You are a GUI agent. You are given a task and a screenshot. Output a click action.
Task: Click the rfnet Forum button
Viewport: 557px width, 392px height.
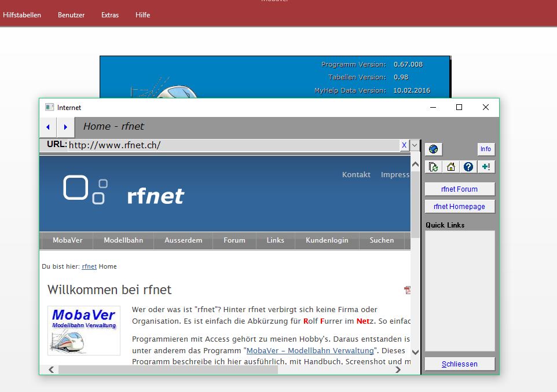tap(460, 189)
